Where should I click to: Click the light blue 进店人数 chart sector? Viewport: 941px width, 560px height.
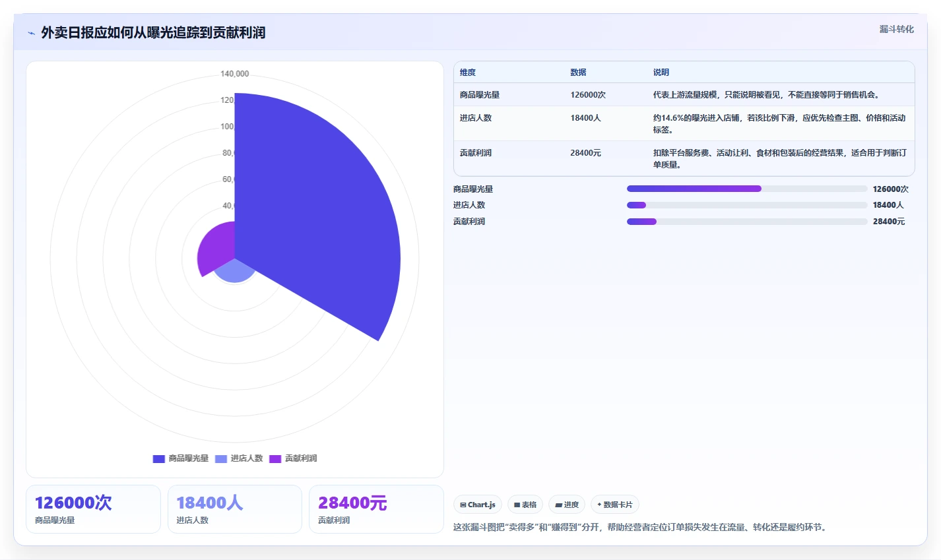tap(235, 270)
